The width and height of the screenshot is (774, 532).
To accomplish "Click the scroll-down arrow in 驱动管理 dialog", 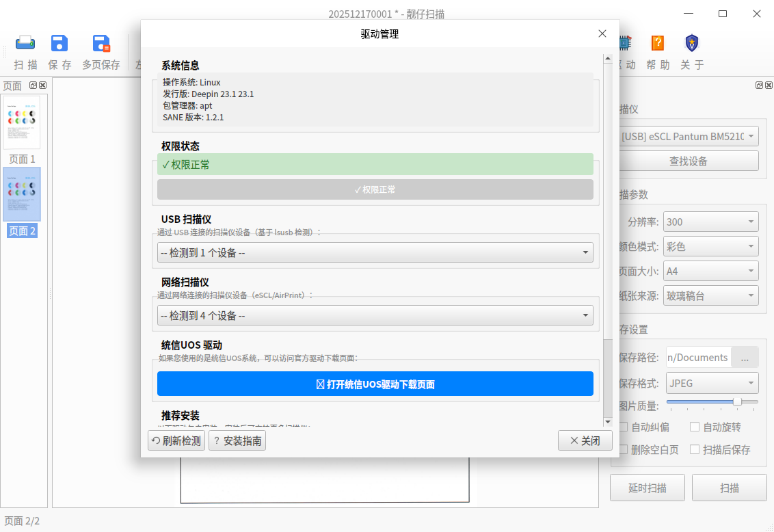I will coord(608,422).
